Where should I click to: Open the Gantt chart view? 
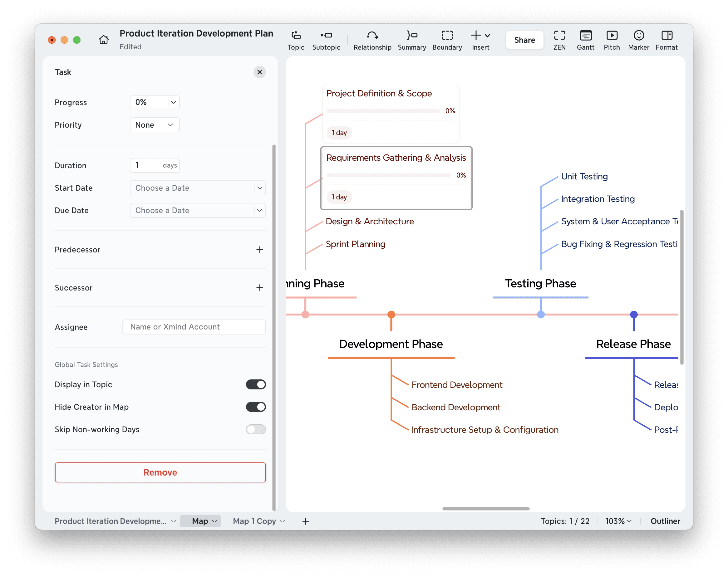[x=585, y=39]
